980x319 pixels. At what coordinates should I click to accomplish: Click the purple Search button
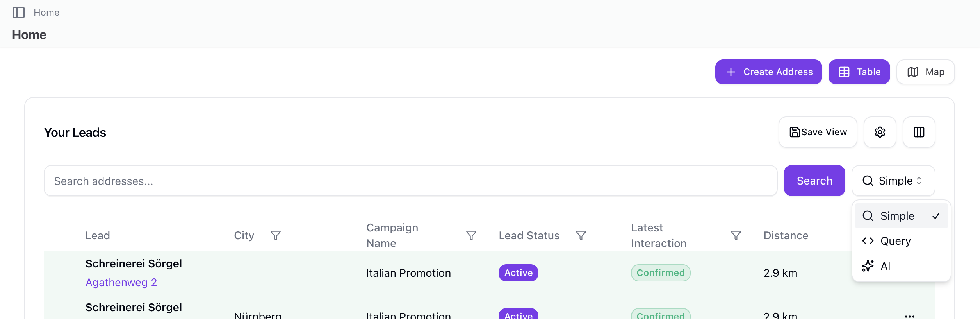(x=814, y=181)
